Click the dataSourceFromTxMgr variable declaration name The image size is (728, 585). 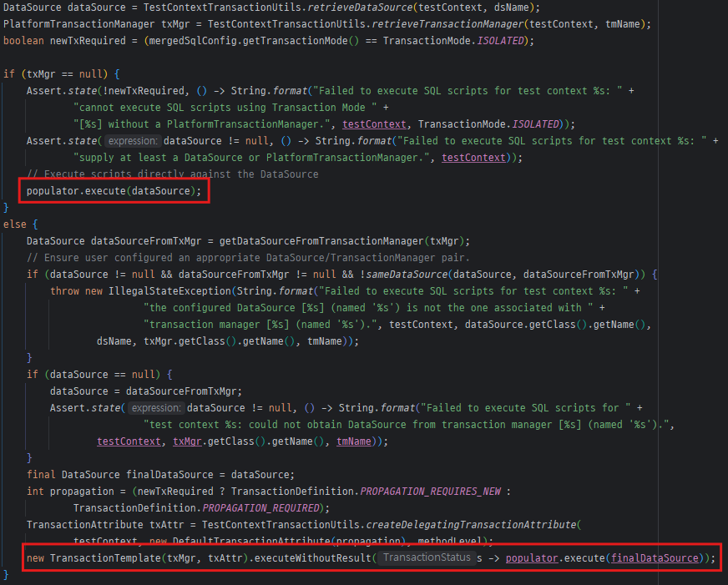tap(146, 241)
